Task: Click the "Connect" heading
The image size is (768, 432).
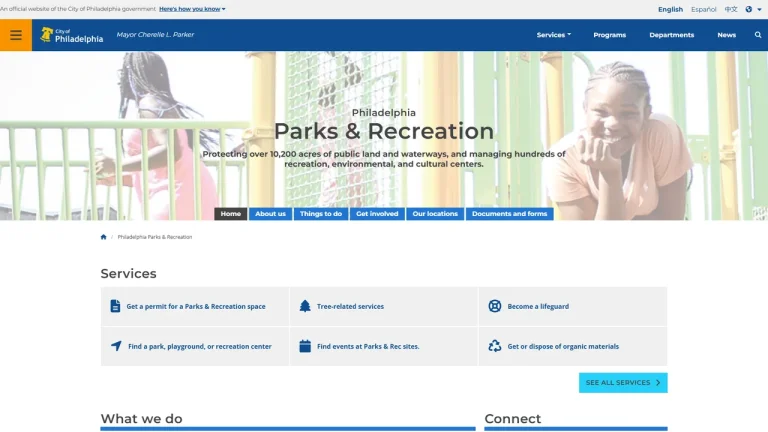Action: pyautogui.click(x=512, y=419)
